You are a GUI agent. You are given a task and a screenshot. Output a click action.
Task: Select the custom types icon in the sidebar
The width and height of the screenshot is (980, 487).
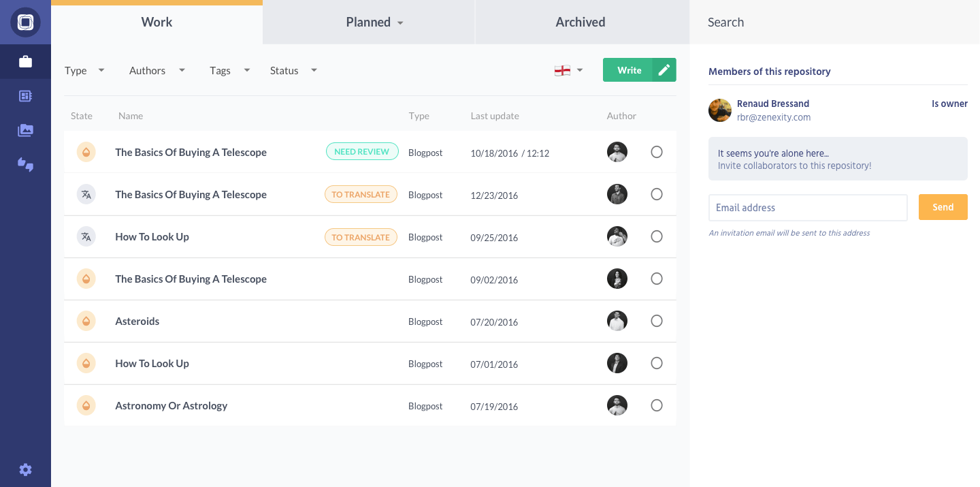25,95
